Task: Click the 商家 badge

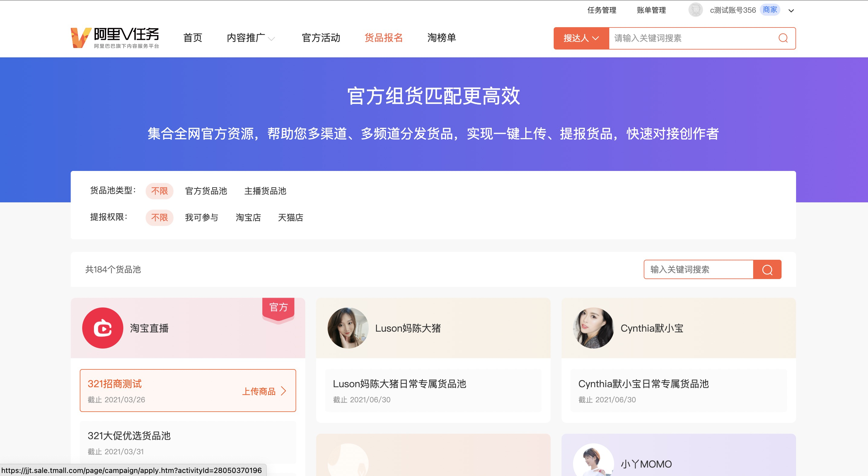Action: (x=770, y=10)
